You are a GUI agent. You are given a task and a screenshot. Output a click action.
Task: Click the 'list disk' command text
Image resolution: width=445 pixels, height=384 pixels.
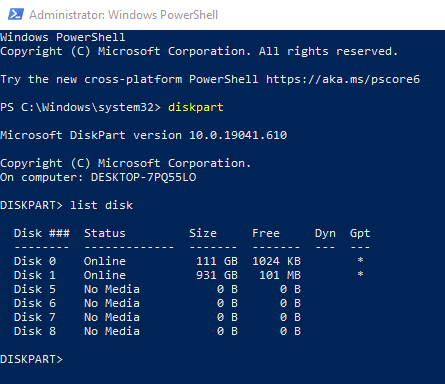(x=101, y=205)
